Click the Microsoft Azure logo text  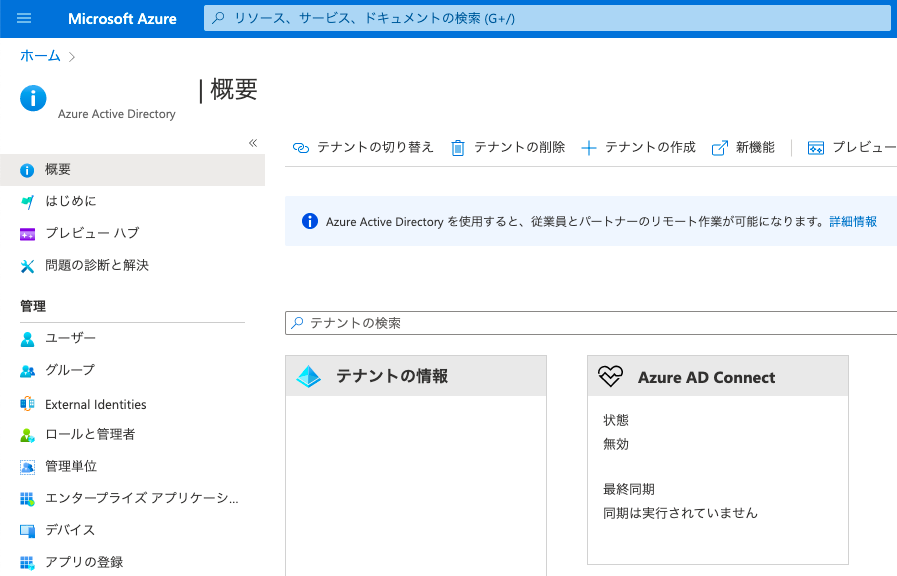(x=122, y=19)
